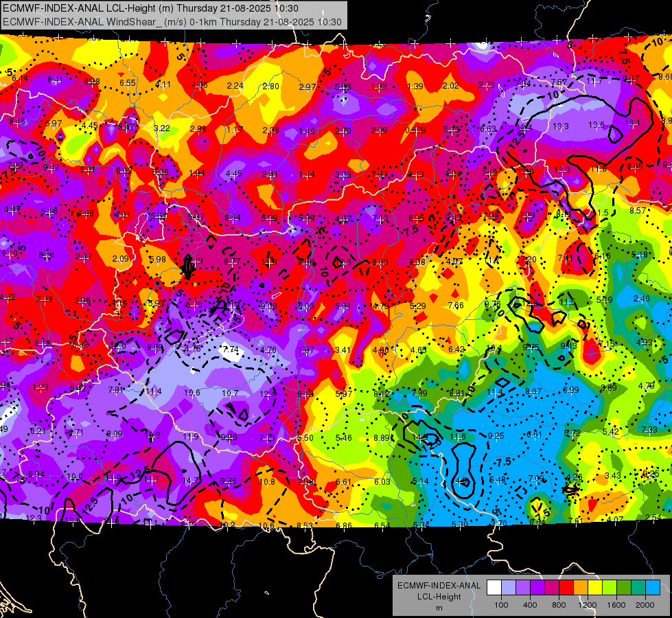672x618 pixels.
Task: Click the grid value 5.98
Action: tap(157, 260)
